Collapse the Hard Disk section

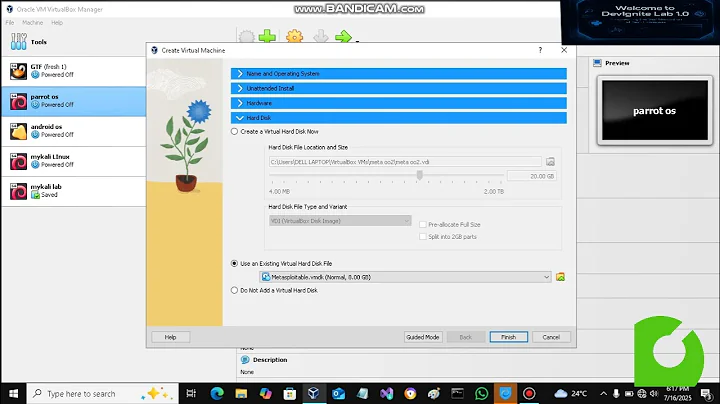tap(399, 118)
